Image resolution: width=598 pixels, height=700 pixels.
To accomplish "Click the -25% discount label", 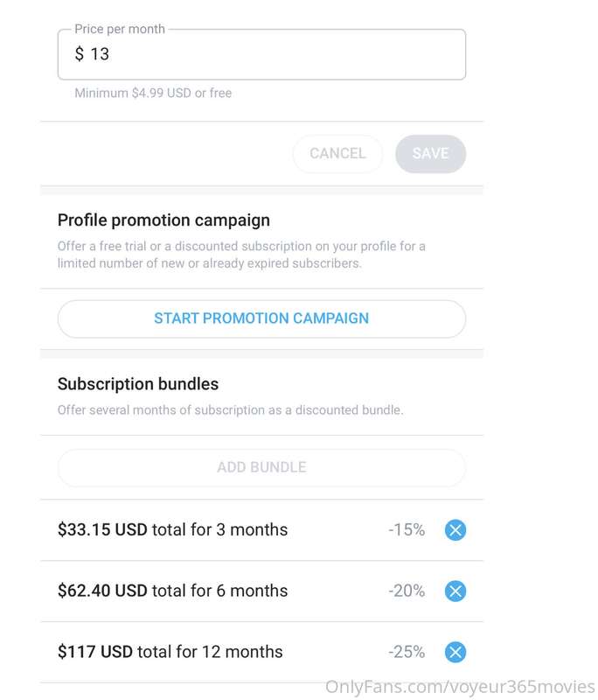I will coord(407,652).
